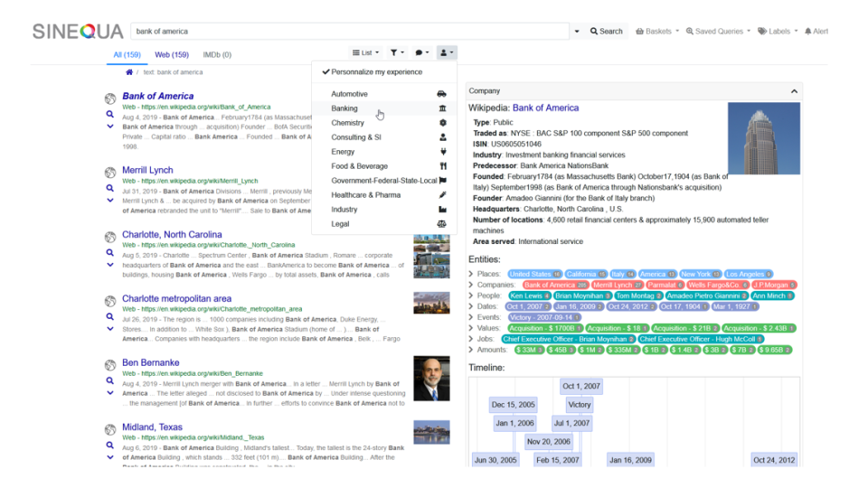Click the Alert bell button
The width and height of the screenshot is (868, 488).
point(816,32)
